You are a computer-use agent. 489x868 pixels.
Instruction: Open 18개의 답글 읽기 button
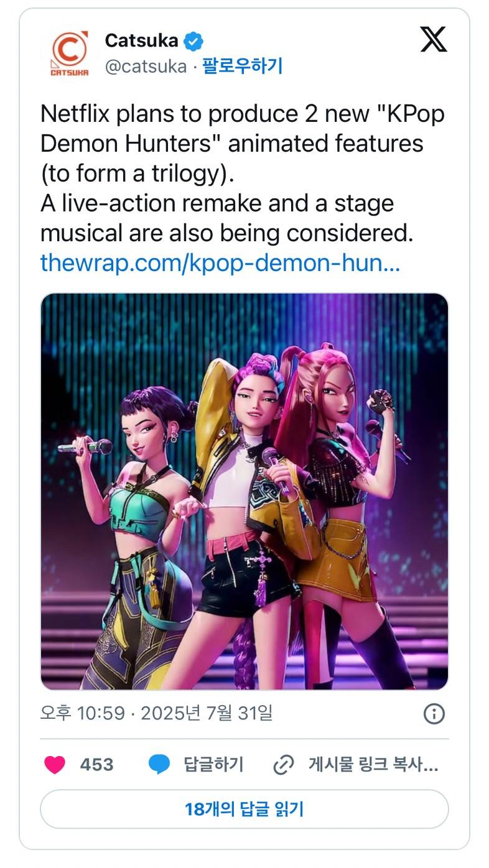point(244,809)
